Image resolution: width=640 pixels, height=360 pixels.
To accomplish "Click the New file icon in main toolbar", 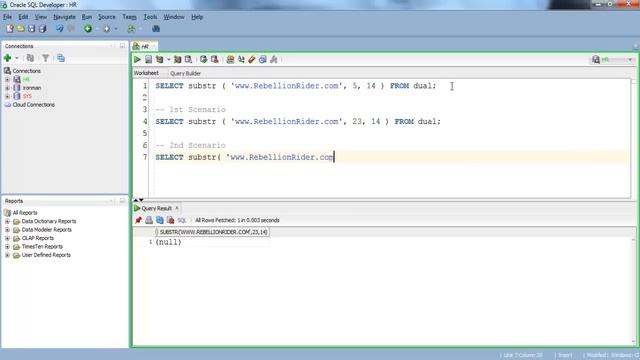I will point(10,29).
